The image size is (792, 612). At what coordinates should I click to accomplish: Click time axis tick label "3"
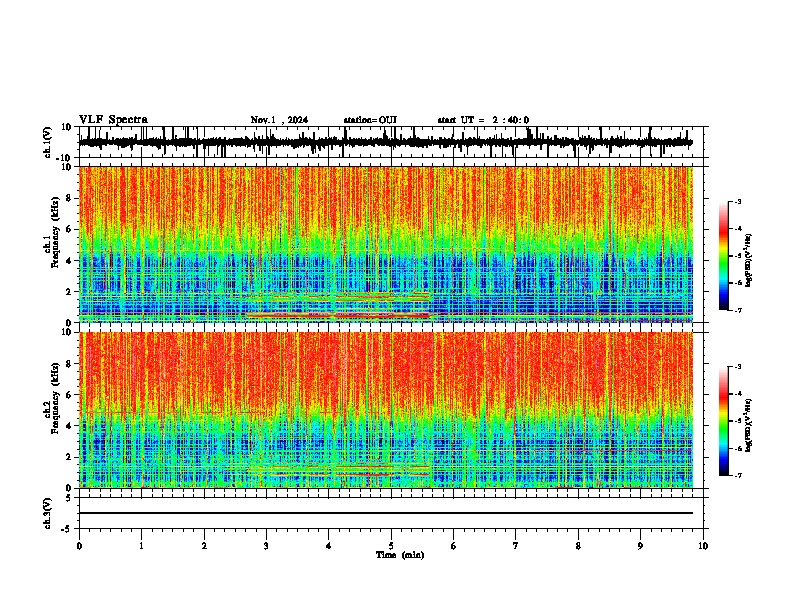click(266, 546)
